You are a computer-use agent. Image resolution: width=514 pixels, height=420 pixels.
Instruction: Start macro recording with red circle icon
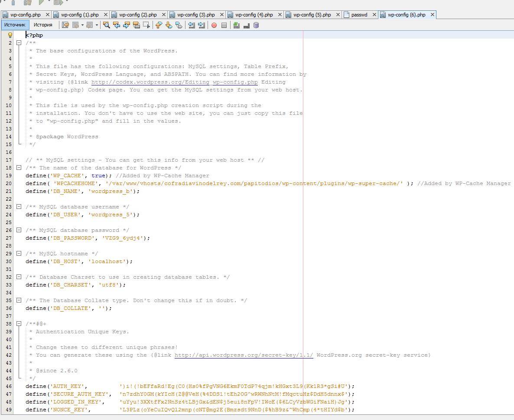(x=214, y=25)
